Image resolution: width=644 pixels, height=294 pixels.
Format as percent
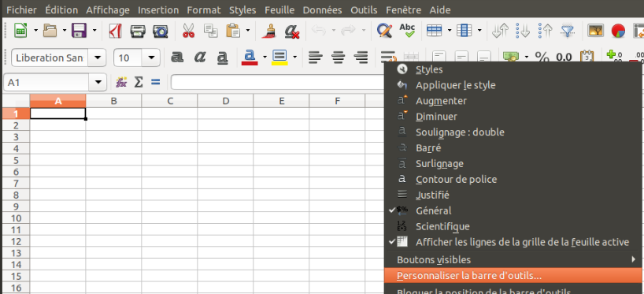tap(542, 58)
